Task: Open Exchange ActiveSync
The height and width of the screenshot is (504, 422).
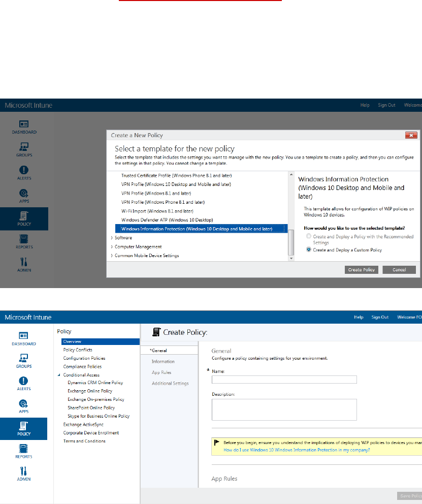Action: click(83, 424)
